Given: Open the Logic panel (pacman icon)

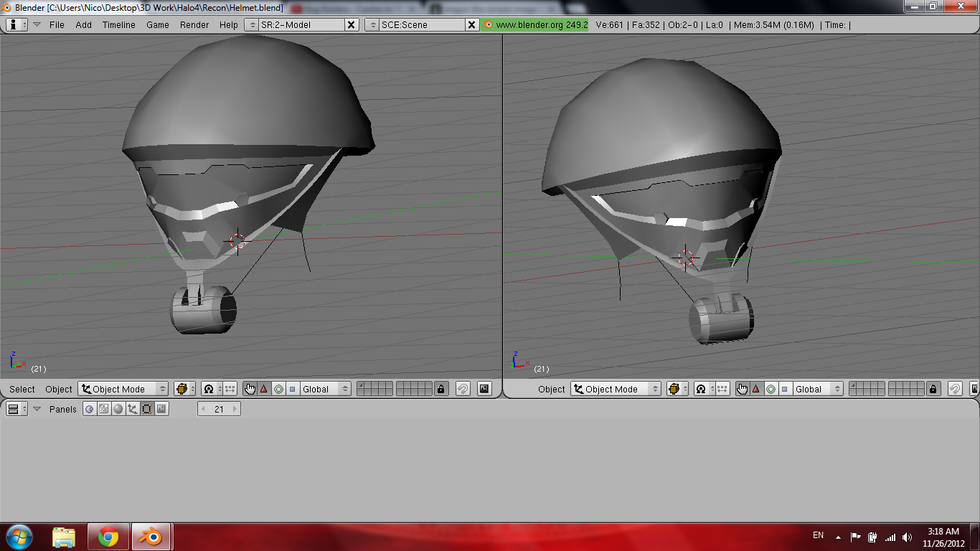Looking at the screenshot, I should tap(90, 409).
